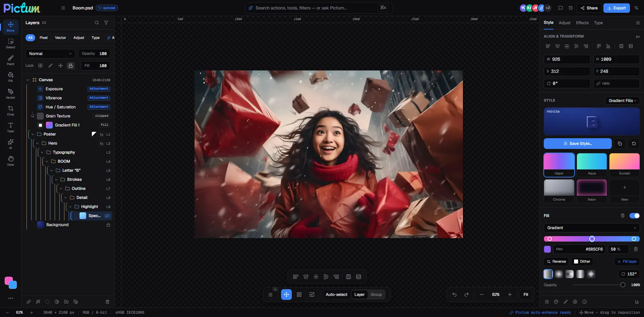
Task: Open the hamburger menu next to logo
Action: [63, 8]
